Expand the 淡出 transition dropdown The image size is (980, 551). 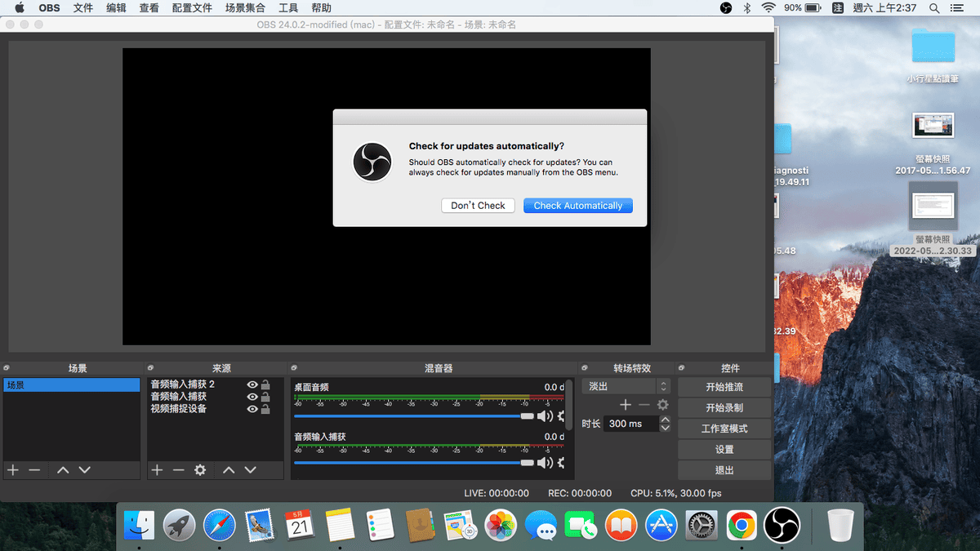[x=628, y=386]
